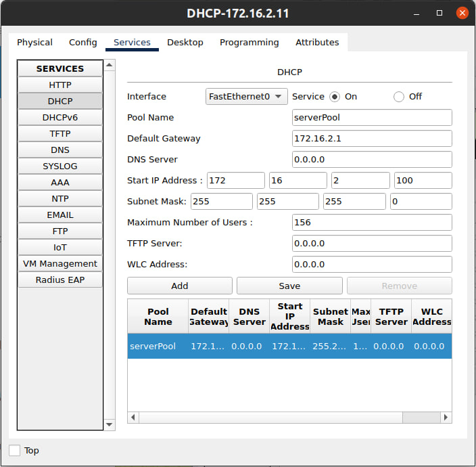
Task: Click the Pool Name field
Action: pyautogui.click(x=372, y=117)
